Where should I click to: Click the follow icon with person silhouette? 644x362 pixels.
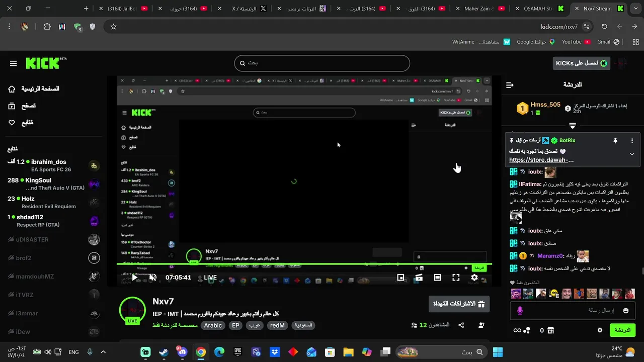point(481,325)
